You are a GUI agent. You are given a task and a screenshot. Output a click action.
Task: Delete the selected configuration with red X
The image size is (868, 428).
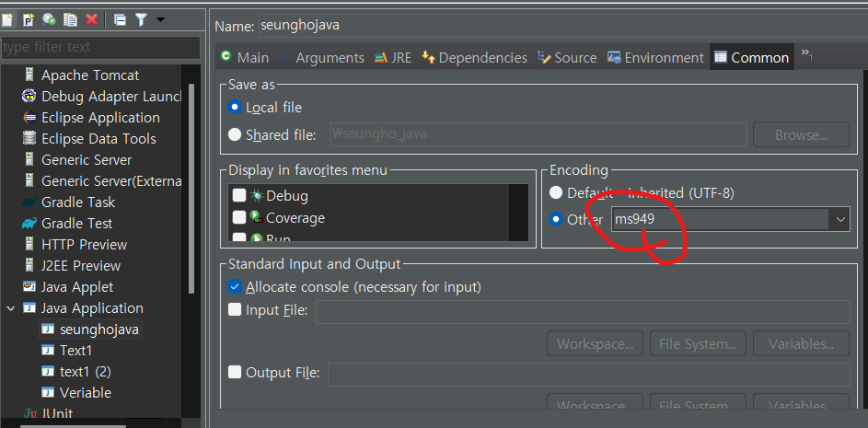point(91,20)
